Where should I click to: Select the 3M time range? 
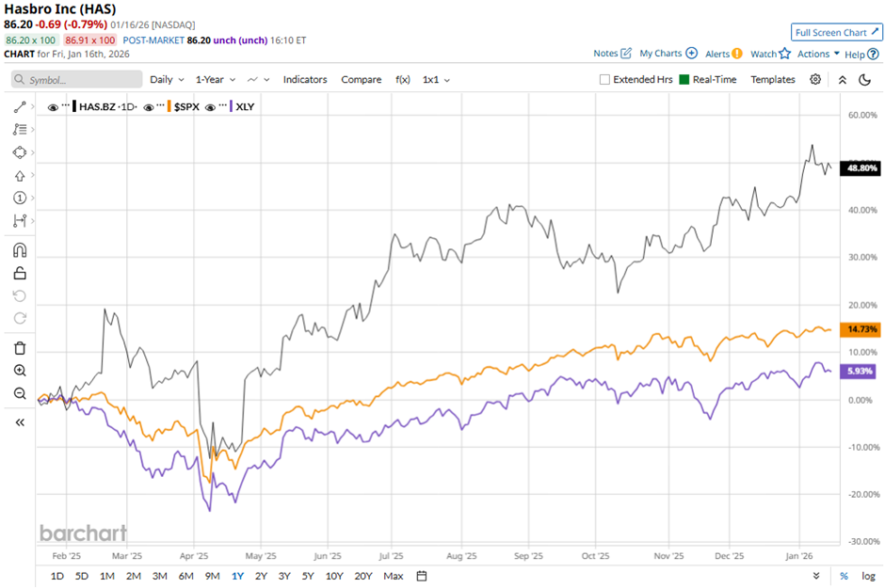click(x=160, y=576)
